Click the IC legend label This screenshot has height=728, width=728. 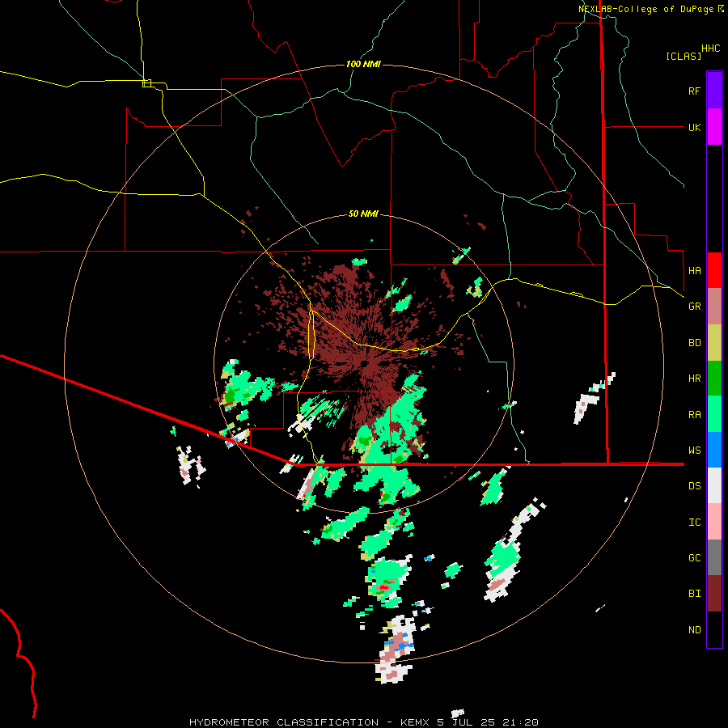694,523
